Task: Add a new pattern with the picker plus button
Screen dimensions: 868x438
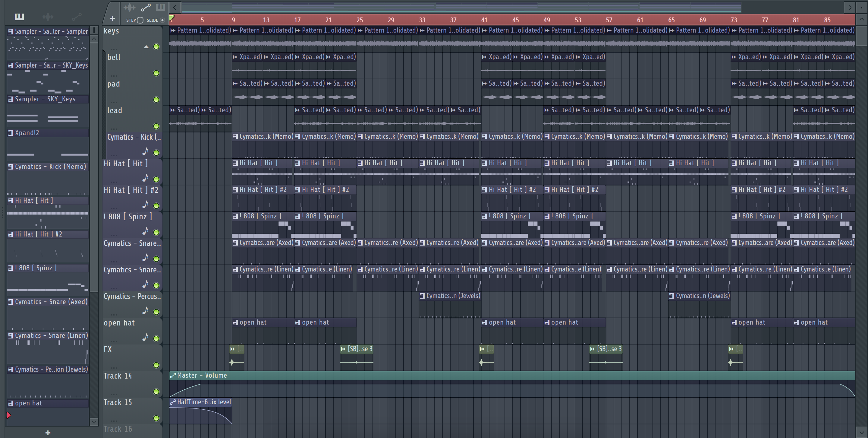Action: (48, 433)
